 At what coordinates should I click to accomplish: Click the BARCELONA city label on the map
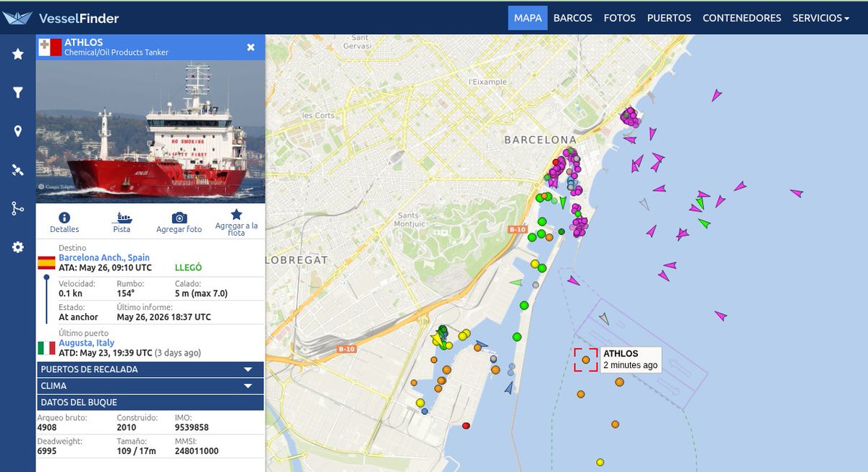pos(540,140)
